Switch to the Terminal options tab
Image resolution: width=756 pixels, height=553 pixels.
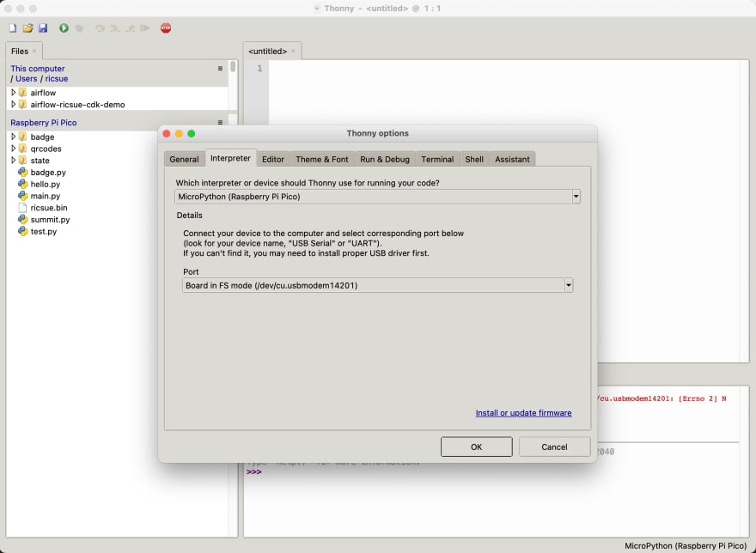[437, 159]
